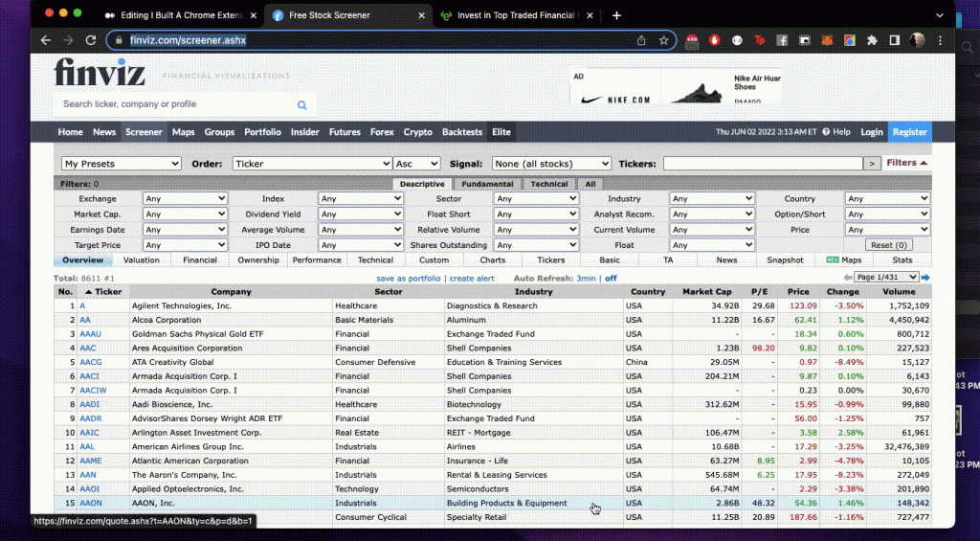980x541 pixels.
Task: Open the Chrome extensions puzzle icon
Action: tap(871, 40)
